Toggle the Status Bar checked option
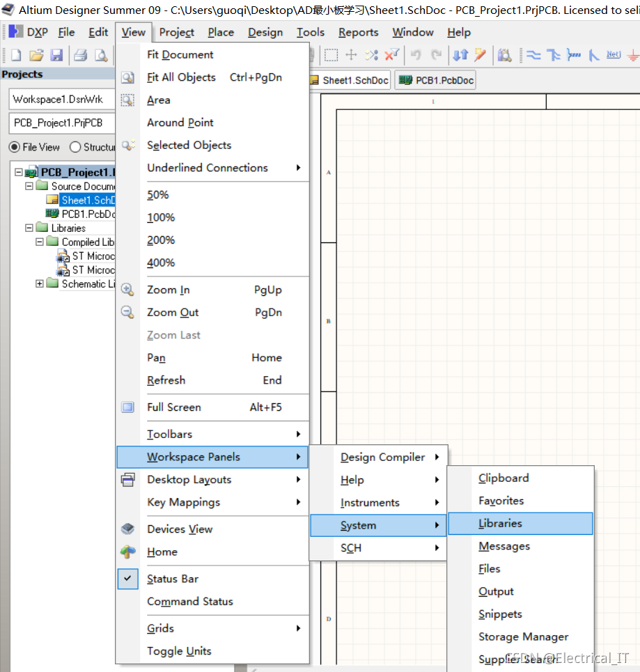The height and width of the screenshot is (672, 640). (213, 579)
